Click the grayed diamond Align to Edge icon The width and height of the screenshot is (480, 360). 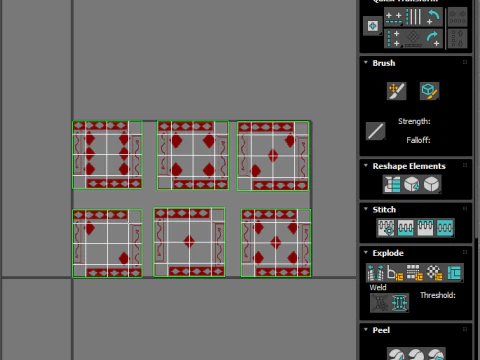click(x=413, y=39)
